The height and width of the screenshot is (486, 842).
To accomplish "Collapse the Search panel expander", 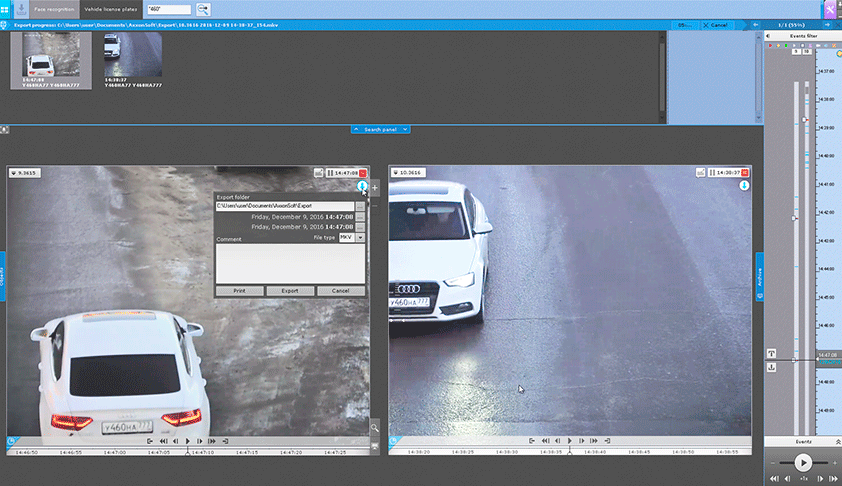I will click(380, 130).
